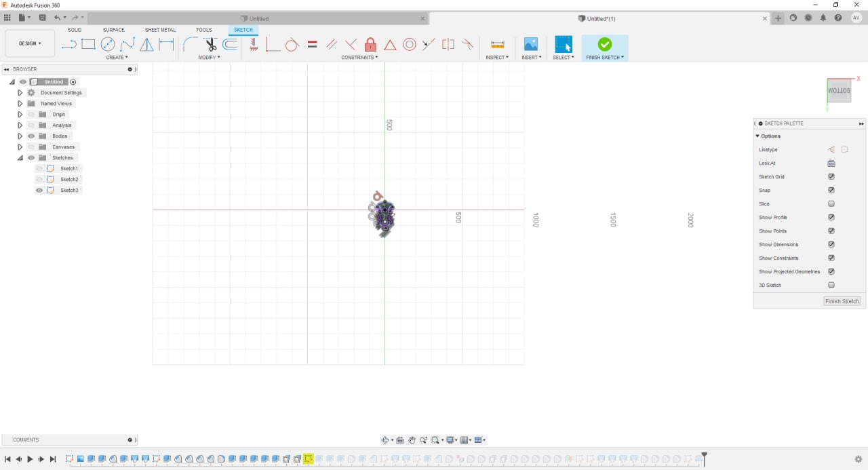Toggle visibility eye of Sketch3
Image resolution: width=868 pixels, height=470 pixels.
click(39, 190)
